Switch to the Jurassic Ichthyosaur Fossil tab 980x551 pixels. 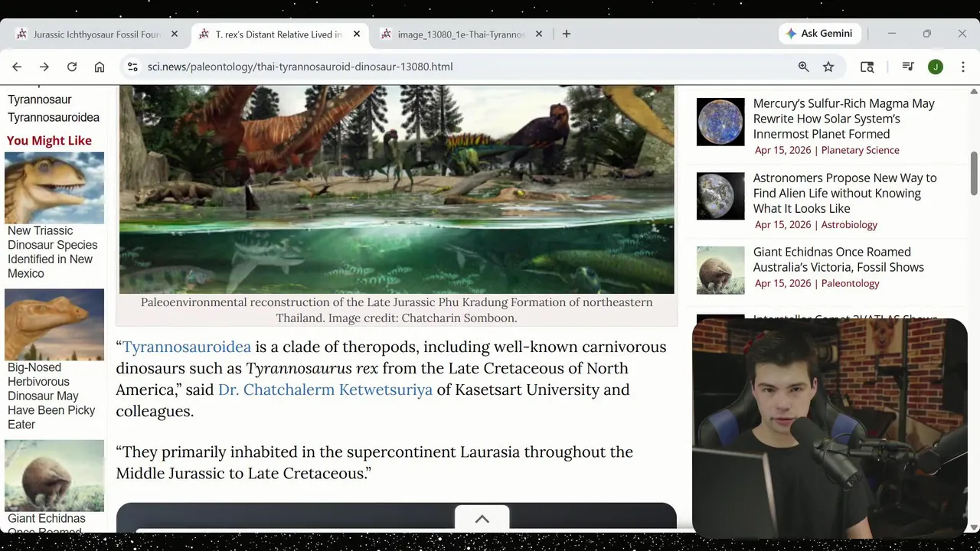click(x=97, y=34)
